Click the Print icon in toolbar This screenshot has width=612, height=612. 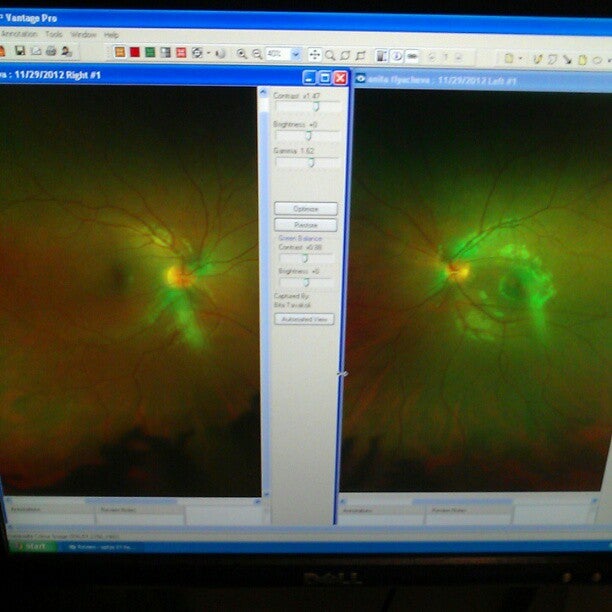[x=51, y=52]
